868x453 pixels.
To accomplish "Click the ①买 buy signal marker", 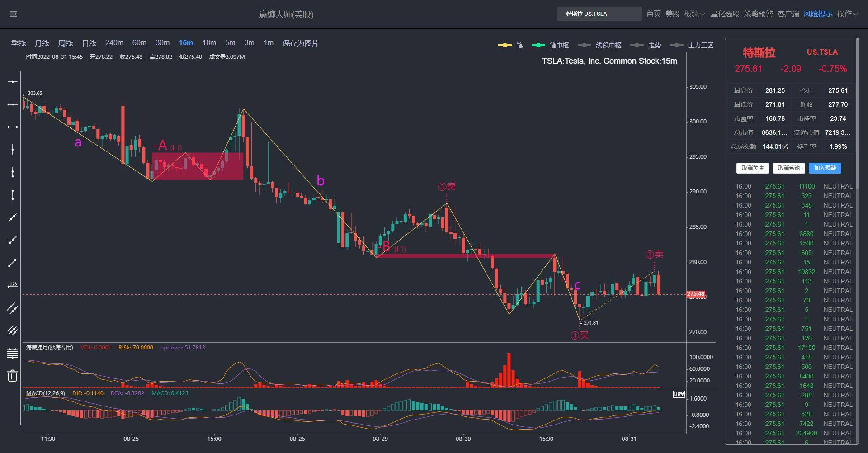I will [x=580, y=335].
